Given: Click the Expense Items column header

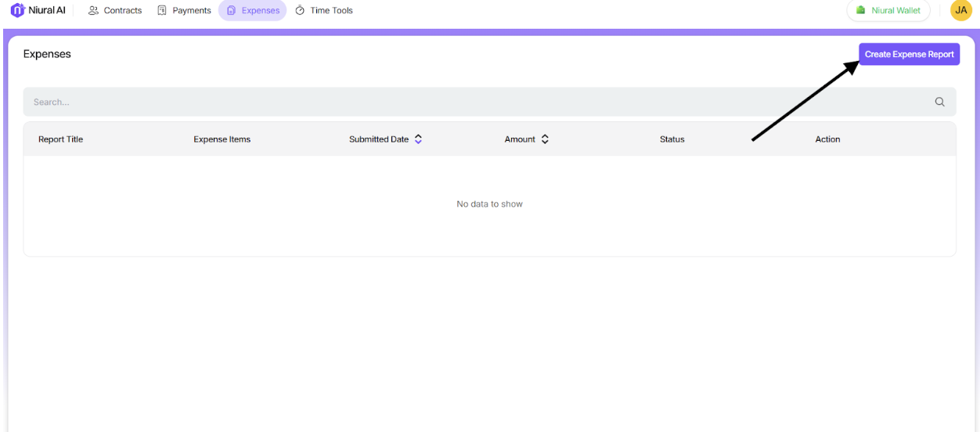Looking at the screenshot, I should (222, 139).
